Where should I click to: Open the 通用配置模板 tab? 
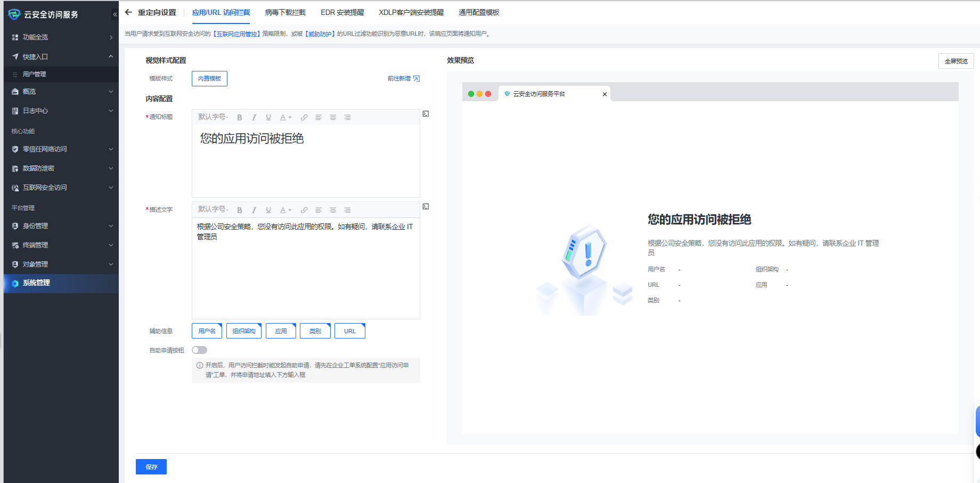[479, 12]
